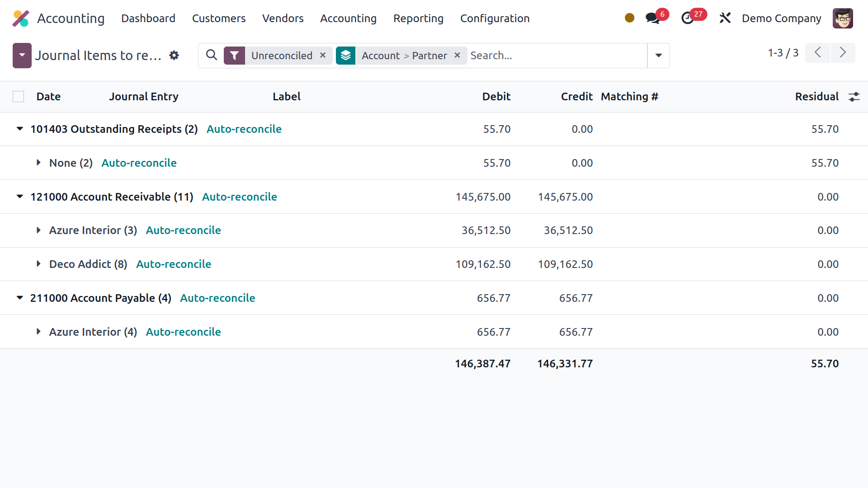Image resolution: width=868 pixels, height=488 pixels.
Task: Remove the Account Partner filter tag
Action: (458, 55)
